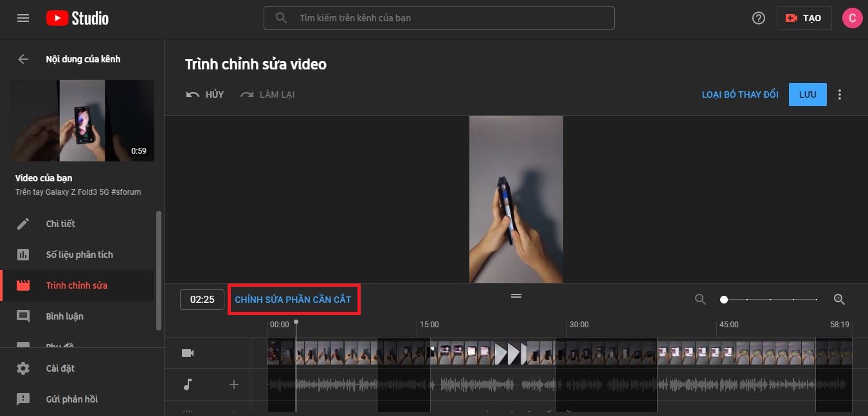The image size is (868, 416).
Task: Click CHỈNH SỬA PHẦN CẦN CẮT
Action: pos(293,300)
